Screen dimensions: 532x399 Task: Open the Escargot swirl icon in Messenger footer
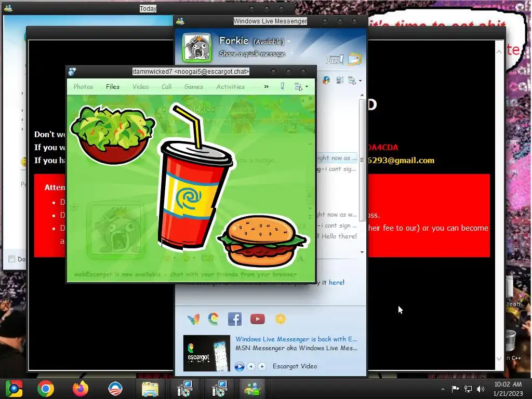click(x=214, y=318)
